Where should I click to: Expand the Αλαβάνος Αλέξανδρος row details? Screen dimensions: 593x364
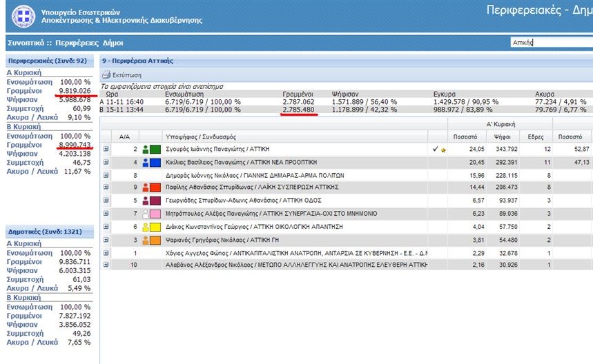pyautogui.click(x=106, y=265)
